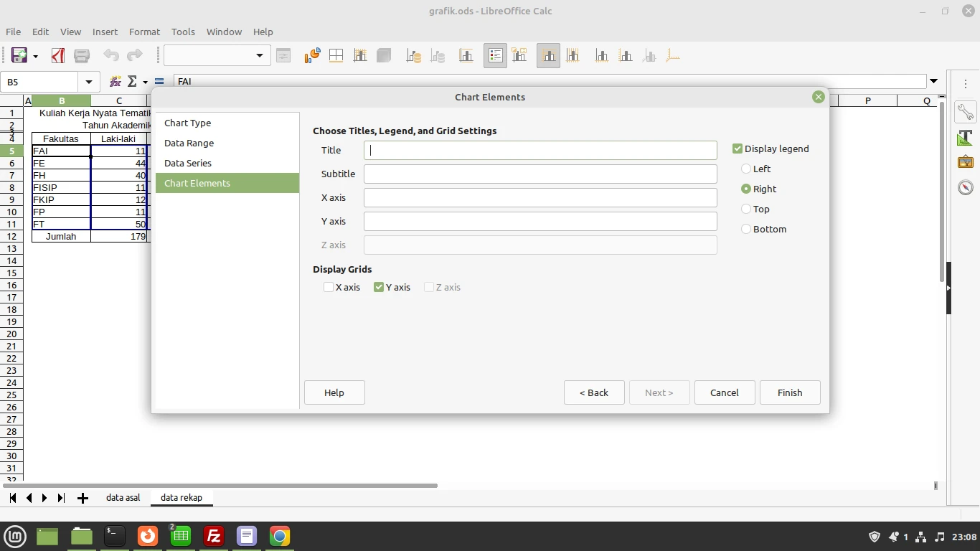Open the Format menu
Screen dimensions: 980x551
(144, 32)
